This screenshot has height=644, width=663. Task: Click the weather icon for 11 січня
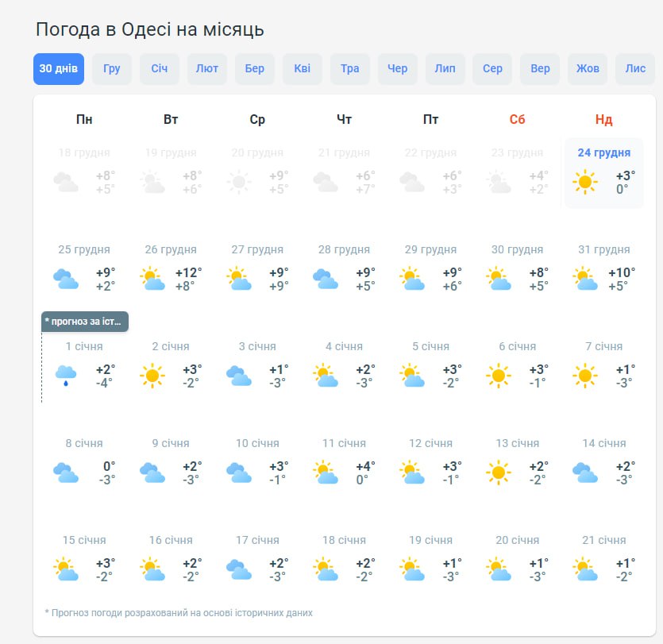[326, 472]
